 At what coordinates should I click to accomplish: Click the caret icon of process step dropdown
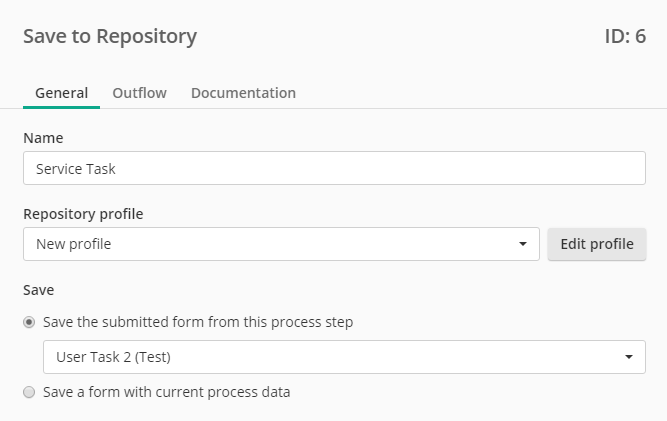pyautogui.click(x=629, y=357)
